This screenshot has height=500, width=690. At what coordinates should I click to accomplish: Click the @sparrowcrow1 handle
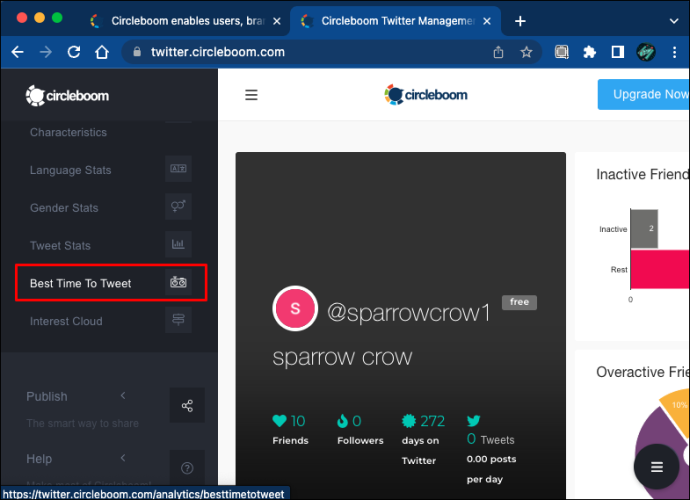tap(408, 313)
